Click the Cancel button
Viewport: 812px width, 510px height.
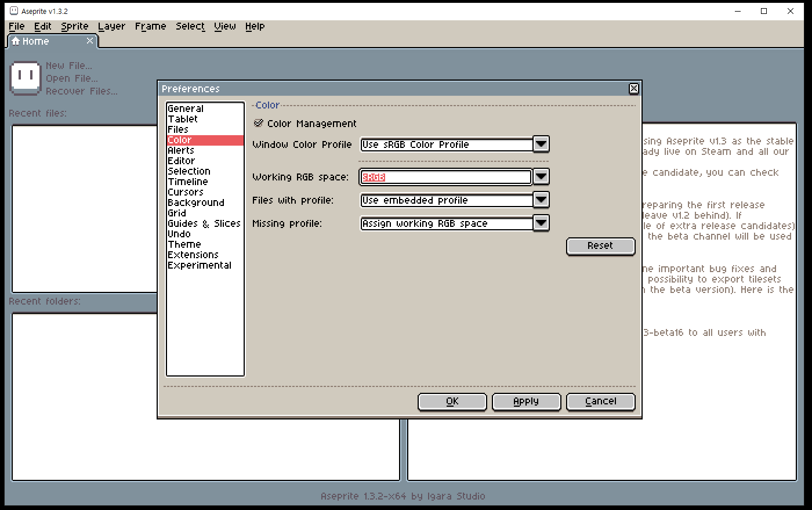600,402
